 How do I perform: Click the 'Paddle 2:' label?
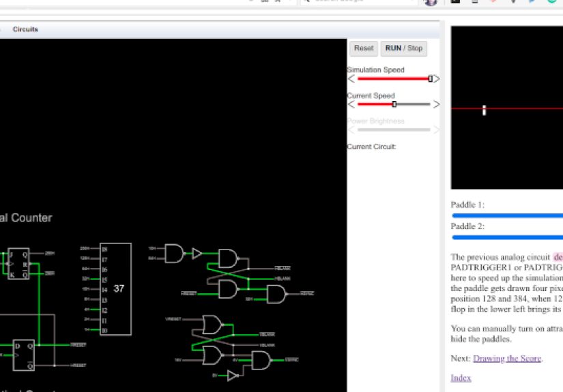[x=467, y=226]
